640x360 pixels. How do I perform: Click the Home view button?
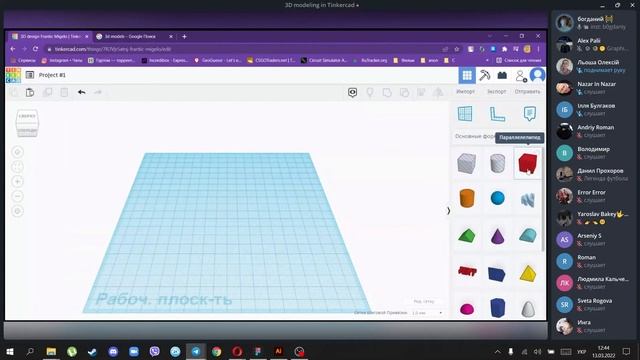[x=17, y=152]
